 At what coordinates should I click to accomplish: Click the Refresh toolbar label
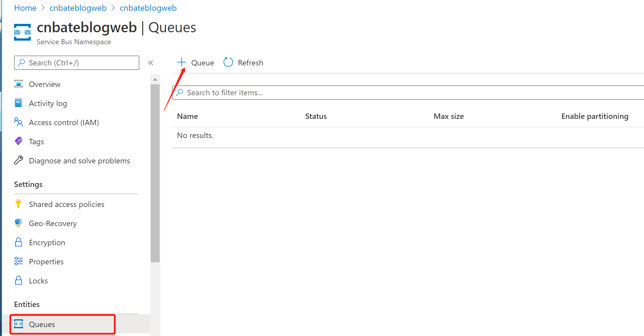coord(250,63)
